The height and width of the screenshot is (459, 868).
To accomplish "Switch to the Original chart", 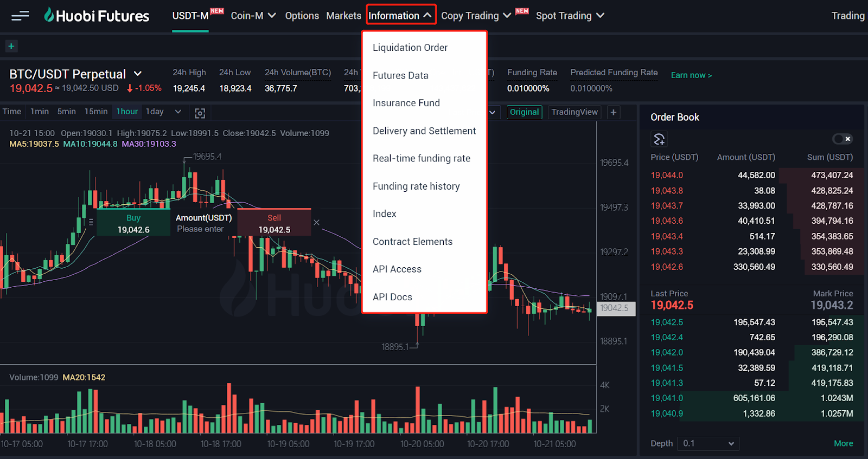I will click(x=524, y=112).
